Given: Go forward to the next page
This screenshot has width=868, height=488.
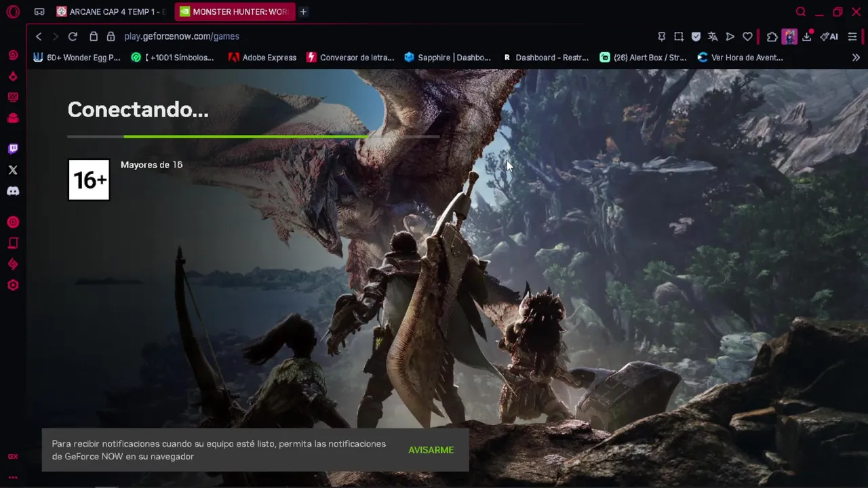Looking at the screenshot, I should [x=56, y=37].
